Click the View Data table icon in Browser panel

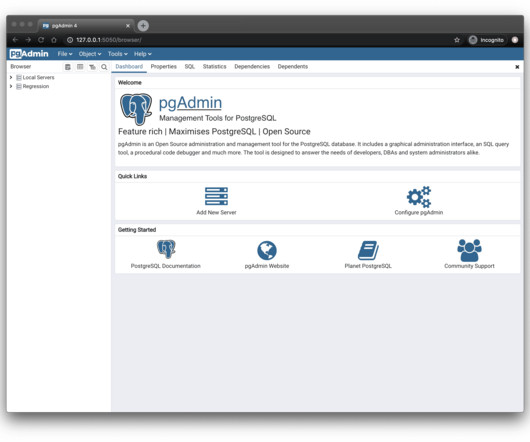tap(80, 67)
